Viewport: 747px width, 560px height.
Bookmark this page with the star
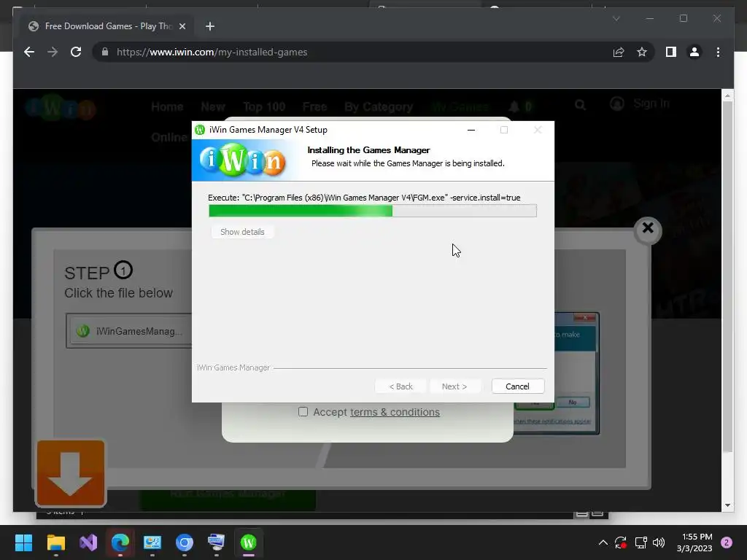click(x=642, y=52)
